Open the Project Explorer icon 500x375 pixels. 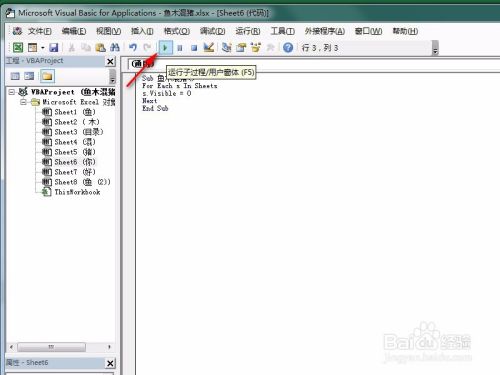(x=227, y=48)
